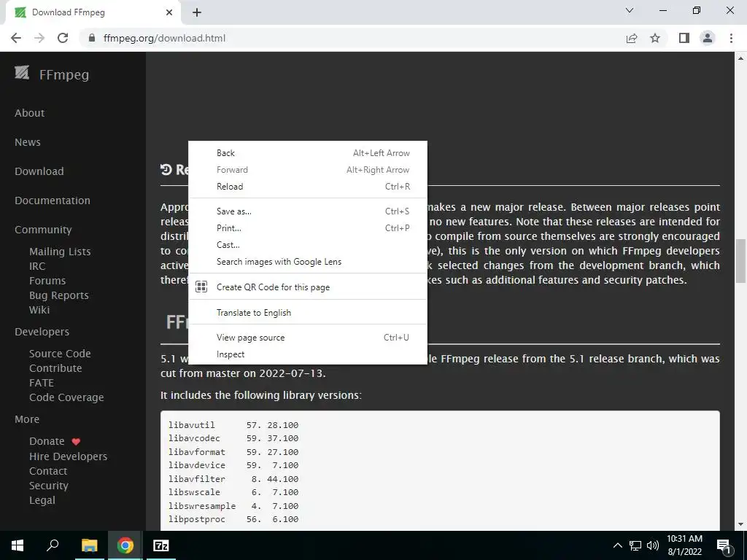Open the Hire Developers link
The width and height of the screenshot is (747, 560).
[69, 456]
